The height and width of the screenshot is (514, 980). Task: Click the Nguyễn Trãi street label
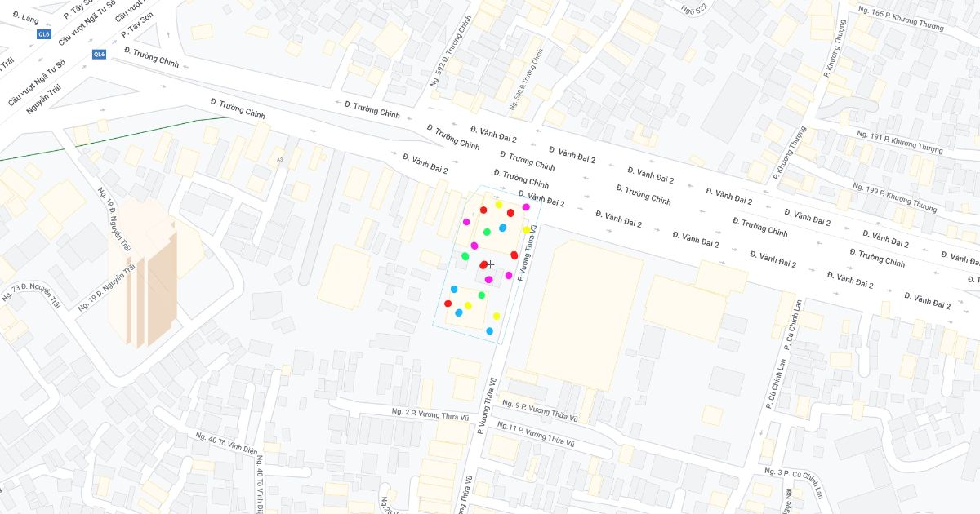click(x=43, y=99)
